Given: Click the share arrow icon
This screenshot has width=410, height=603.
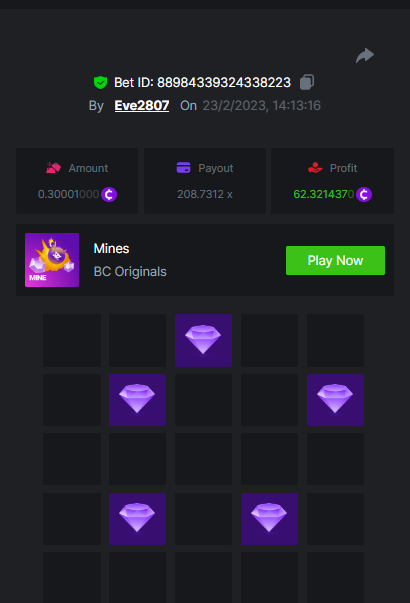Looking at the screenshot, I should (x=365, y=55).
